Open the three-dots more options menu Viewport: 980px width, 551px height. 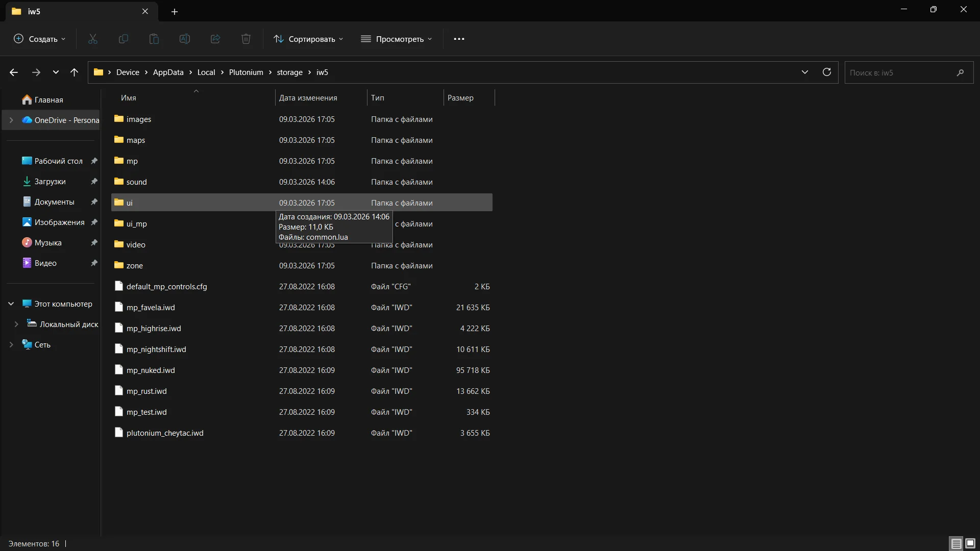(x=459, y=39)
